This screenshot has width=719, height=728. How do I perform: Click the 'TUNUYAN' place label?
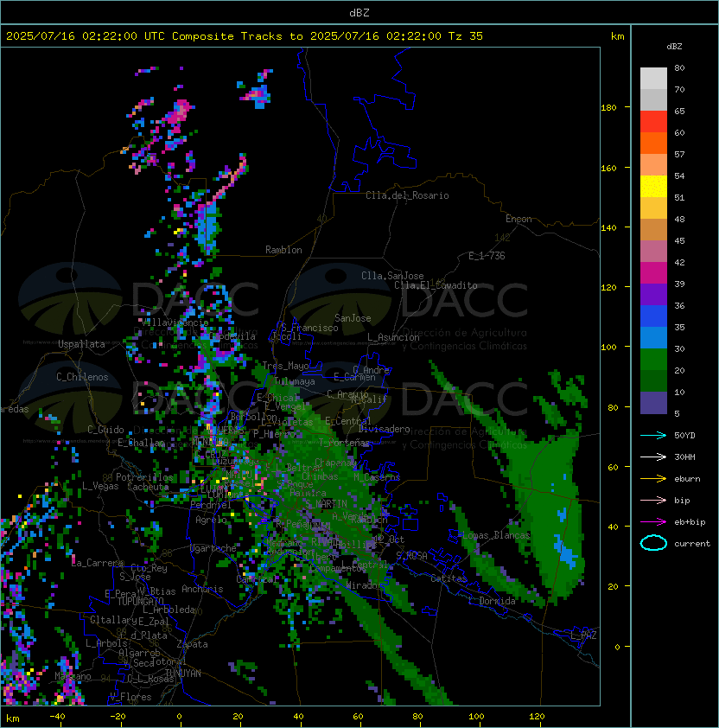(x=182, y=674)
